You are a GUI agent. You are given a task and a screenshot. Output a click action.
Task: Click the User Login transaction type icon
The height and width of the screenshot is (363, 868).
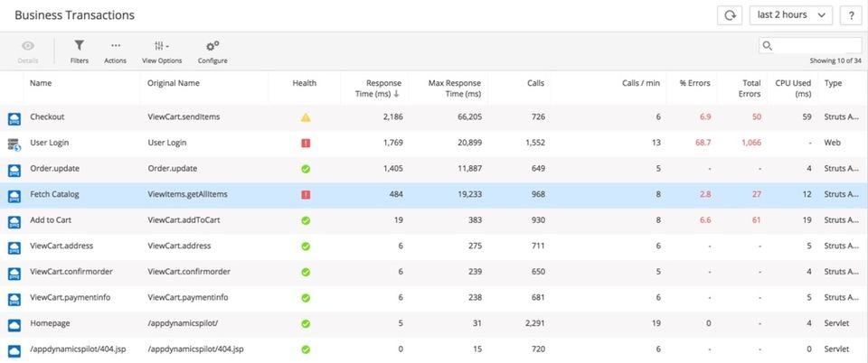click(x=14, y=144)
